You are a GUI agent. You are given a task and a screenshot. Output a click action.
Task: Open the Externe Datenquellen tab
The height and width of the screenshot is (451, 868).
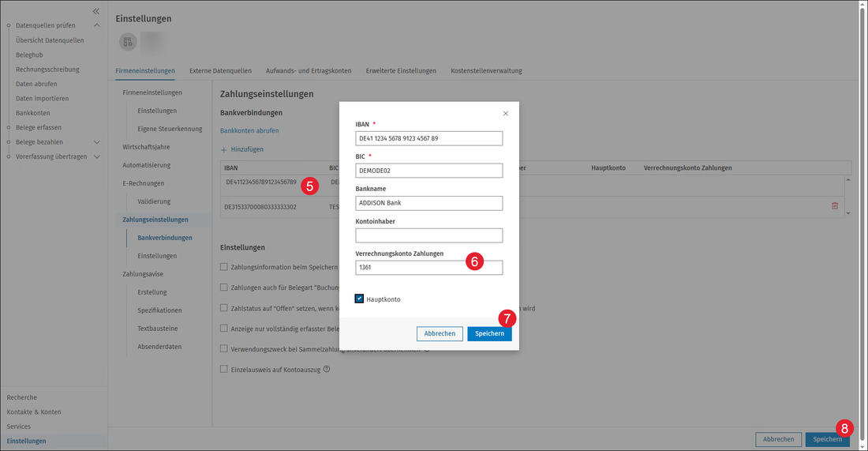coord(220,71)
